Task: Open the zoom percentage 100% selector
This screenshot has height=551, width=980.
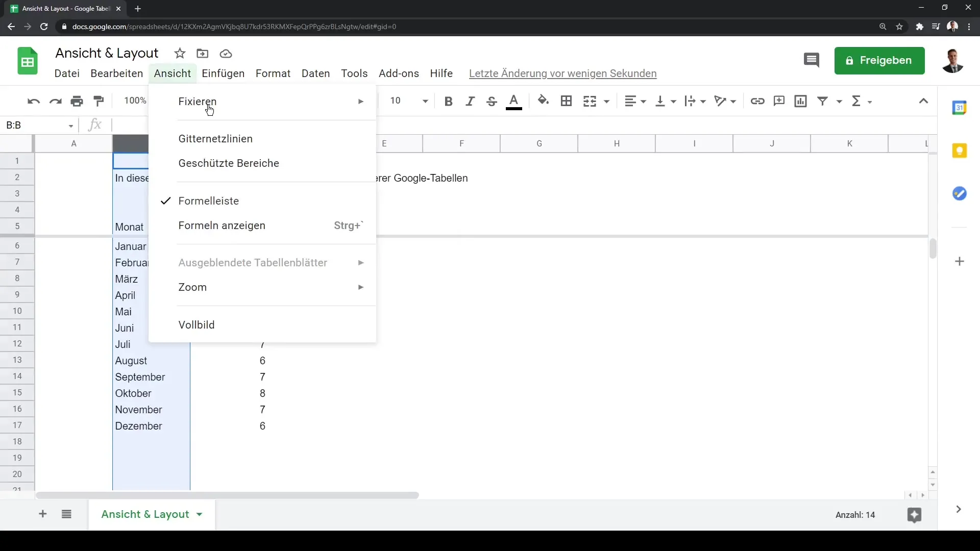Action: point(135,101)
